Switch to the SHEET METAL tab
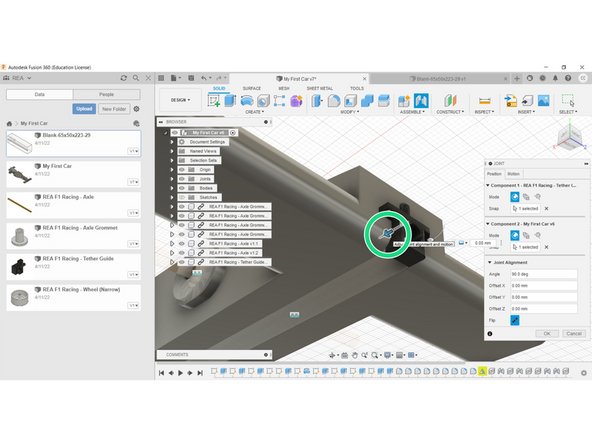The width and height of the screenshot is (592, 444). pos(320,88)
